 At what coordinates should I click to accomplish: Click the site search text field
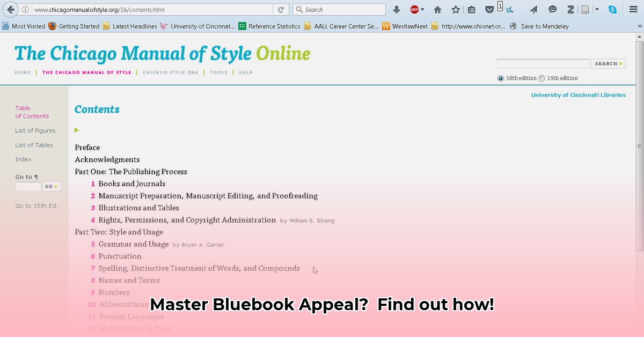[x=543, y=64]
